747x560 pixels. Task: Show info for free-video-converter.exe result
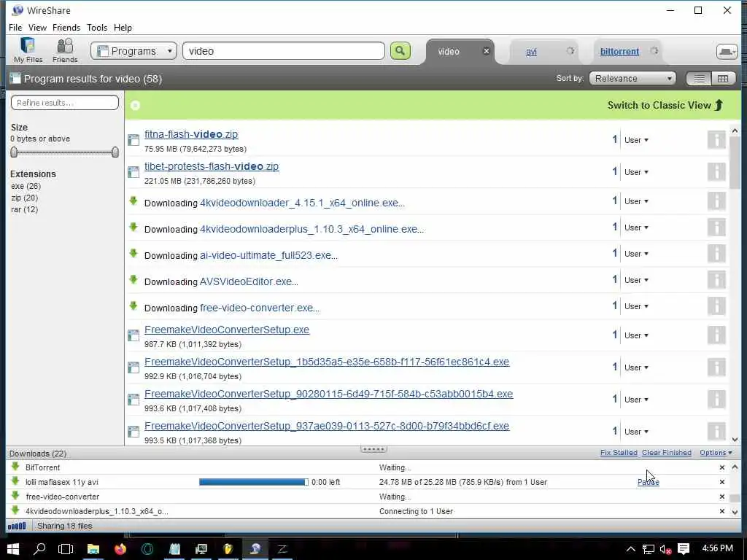click(716, 306)
